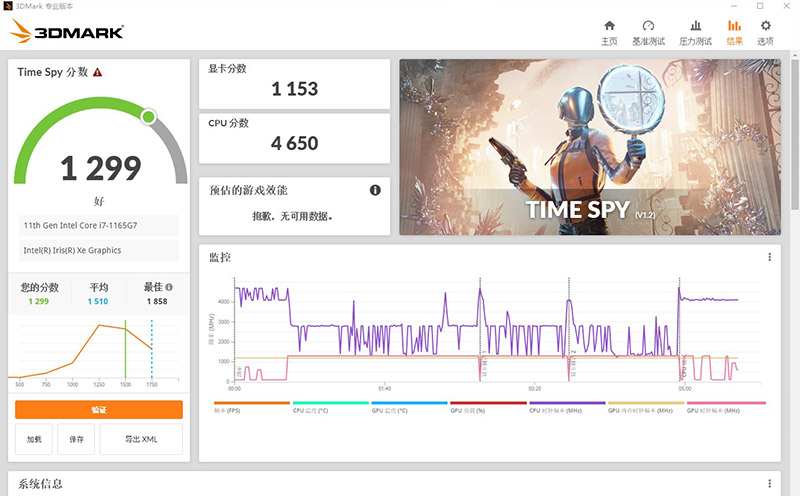
Task: Click the best score 1 858
Action: click(157, 302)
